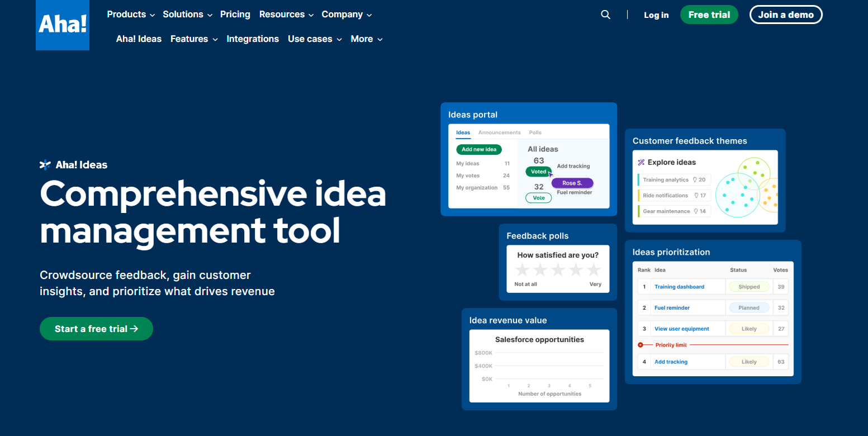The width and height of the screenshot is (868, 436).
Task: Click the Vote button for Fuel reminder
Action: (539, 198)
